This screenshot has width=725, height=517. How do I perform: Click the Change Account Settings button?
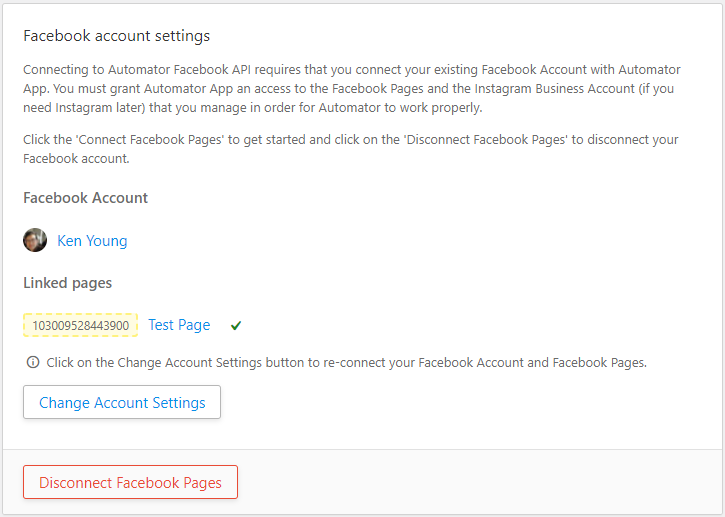coord(122,402)
